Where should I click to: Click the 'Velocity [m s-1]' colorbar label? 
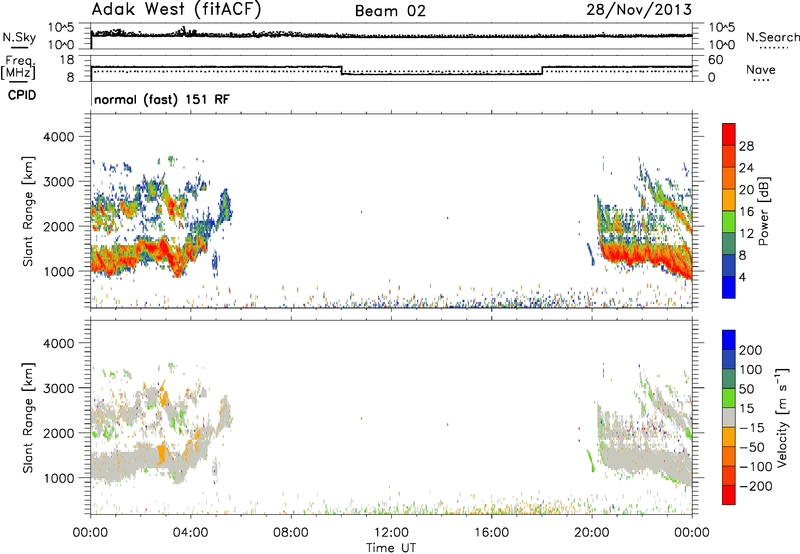click(x=782, y=417)
